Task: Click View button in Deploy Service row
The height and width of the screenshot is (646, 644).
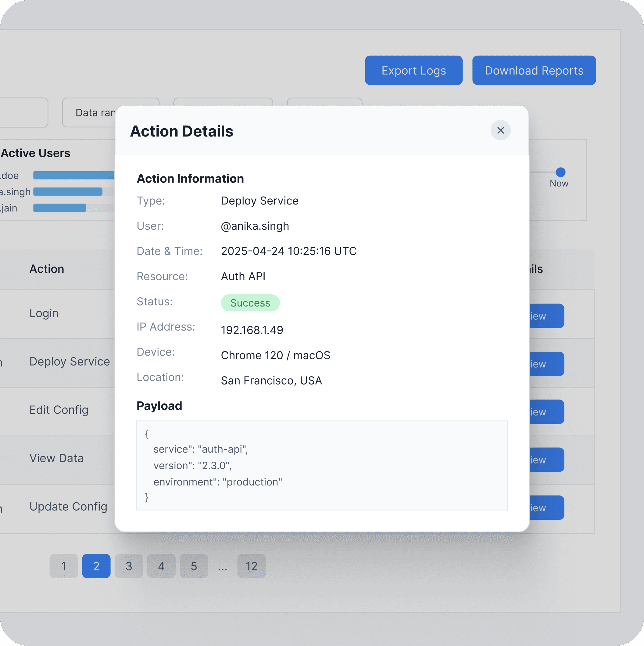Action: pos(546,364)
